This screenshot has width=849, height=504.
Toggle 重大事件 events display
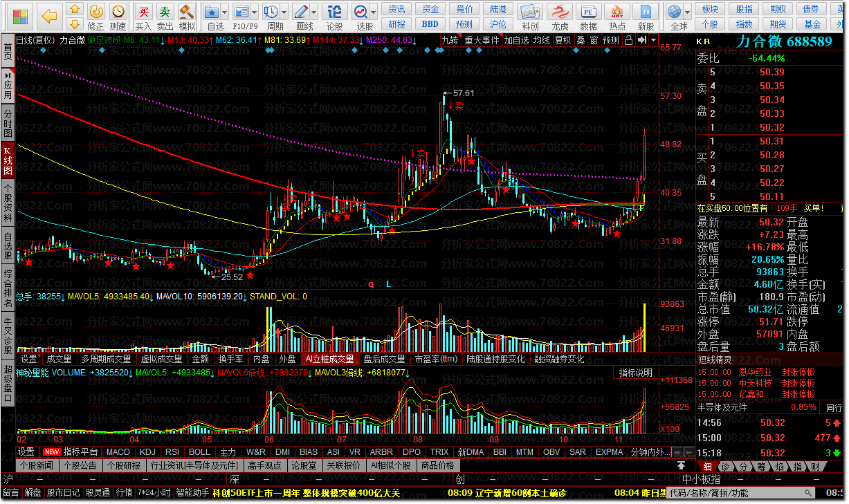pos(482,40)
